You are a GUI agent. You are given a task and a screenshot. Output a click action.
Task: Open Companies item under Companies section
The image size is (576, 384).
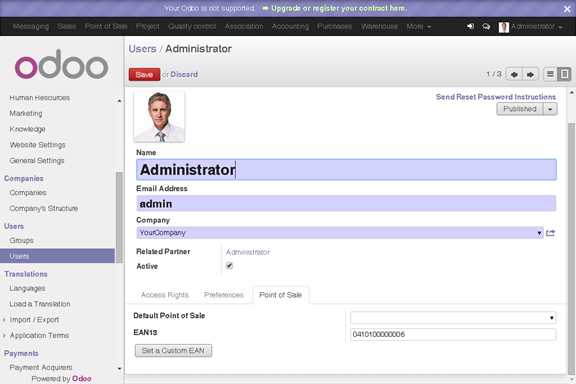point(28,193)
